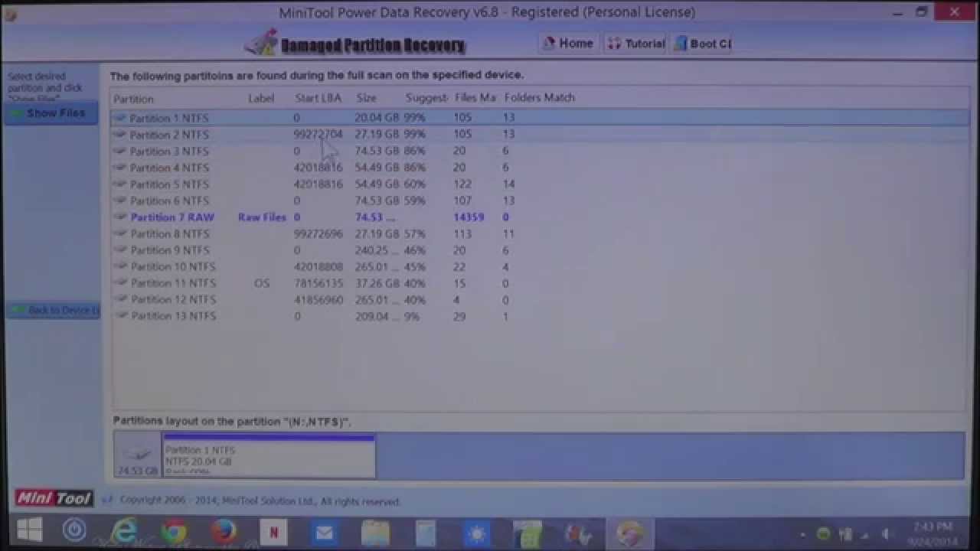Image resolution: width=980 pixels, height=551 pixels.
Task: Click the 37.26 GB size cell
Action: pyautogui.click(x=377, y=283)
